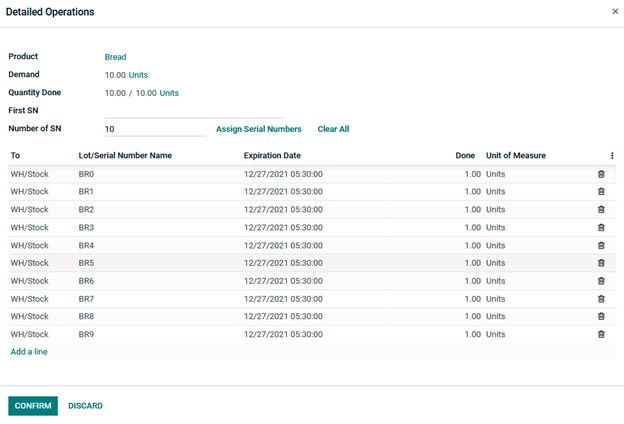Click Assign Serial Numbers

258,129
